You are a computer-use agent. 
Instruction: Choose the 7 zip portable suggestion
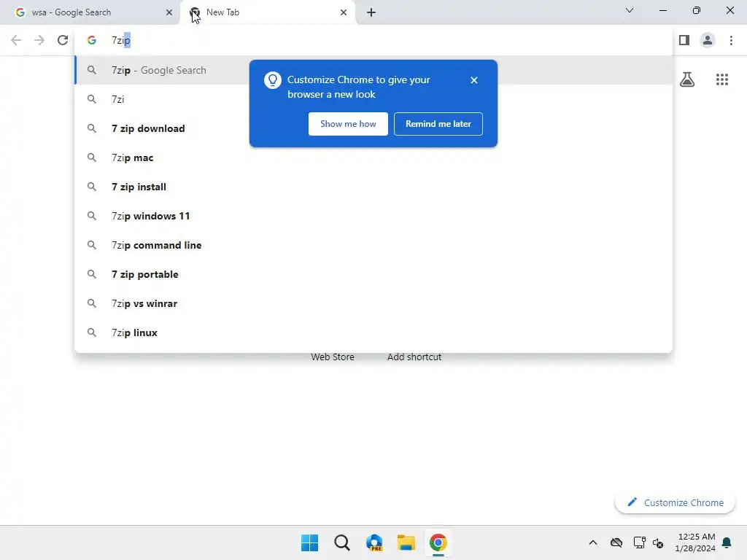373,274
